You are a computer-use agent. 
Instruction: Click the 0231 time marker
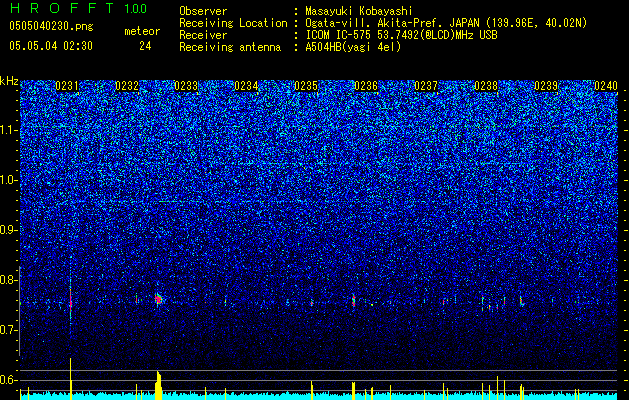tap(67, 86)
